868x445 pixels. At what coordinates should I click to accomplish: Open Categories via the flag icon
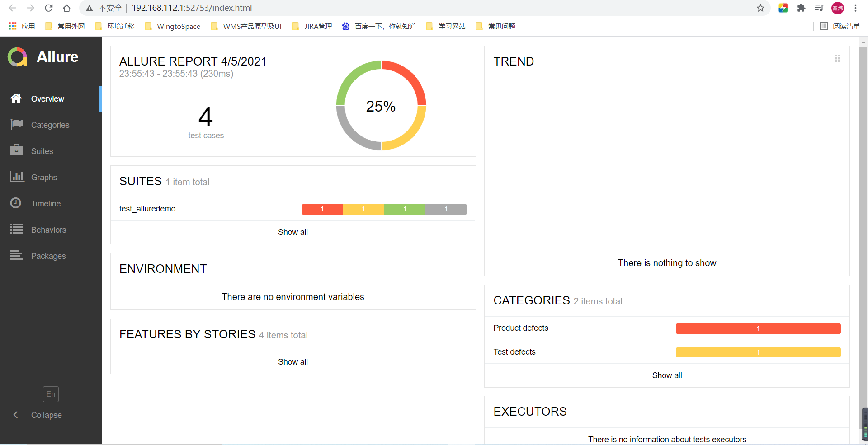[x=16, y=124]
